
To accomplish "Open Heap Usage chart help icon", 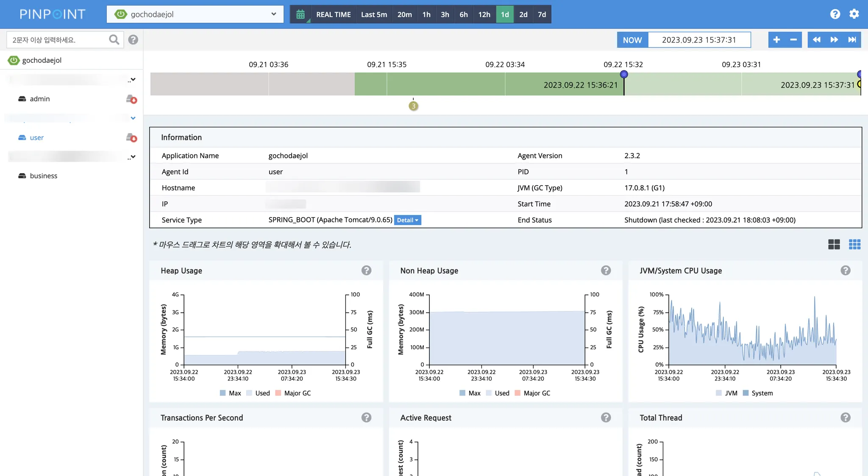I will click(366, 271).
